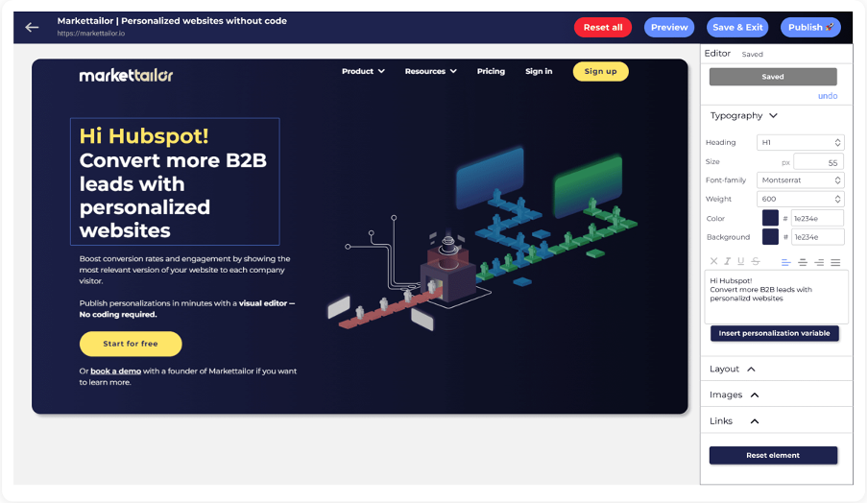Click the Reset all button

[x=603, y=27]
